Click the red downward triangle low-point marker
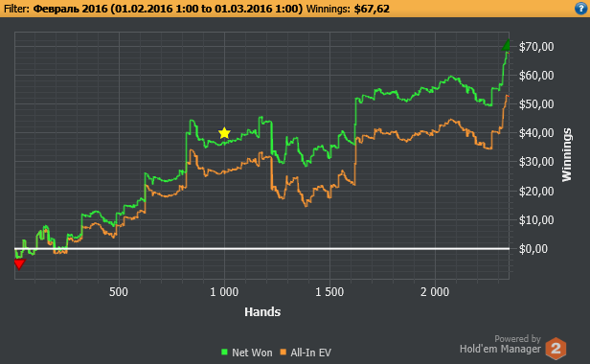Image resolution: width=590 pixels, height=364 pixels. [x=19, y=263]
